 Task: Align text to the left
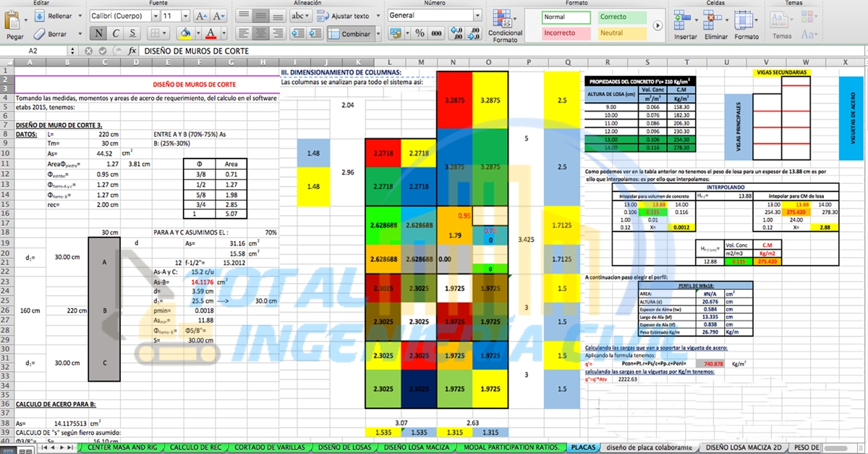244,33
